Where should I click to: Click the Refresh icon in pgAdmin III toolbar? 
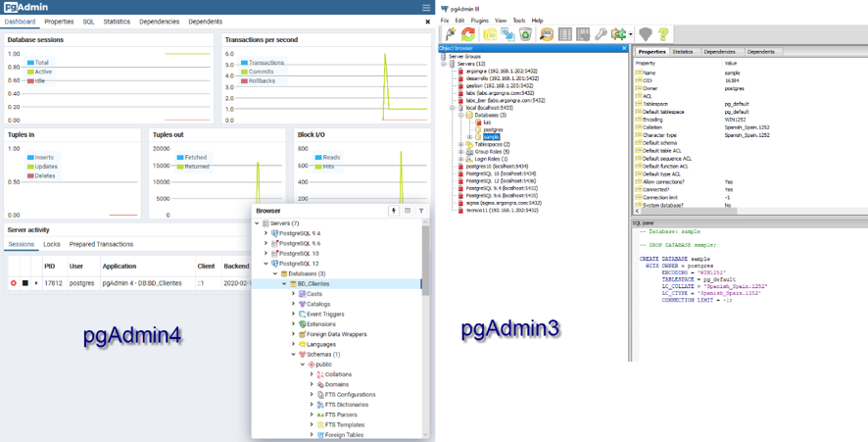click(469, 34)
